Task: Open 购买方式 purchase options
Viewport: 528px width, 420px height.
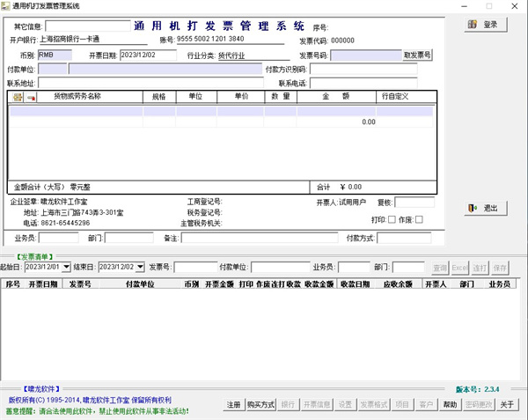Action: click(260, 404)
